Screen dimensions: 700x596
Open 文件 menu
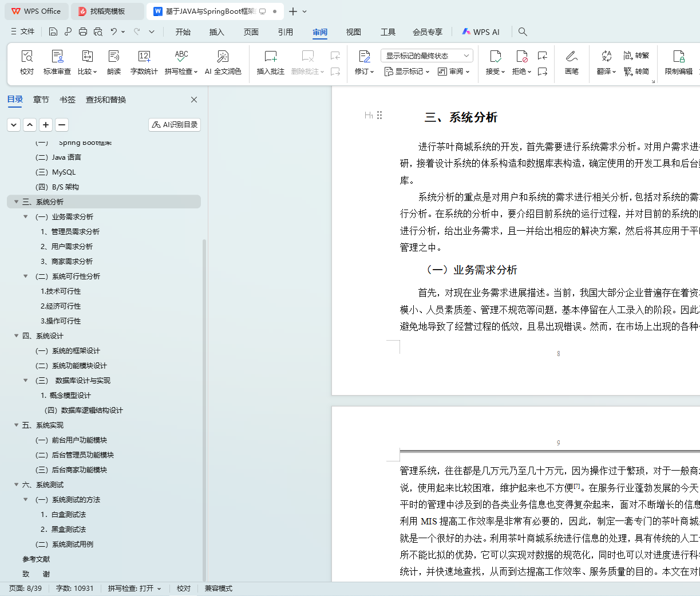(23, 31)
